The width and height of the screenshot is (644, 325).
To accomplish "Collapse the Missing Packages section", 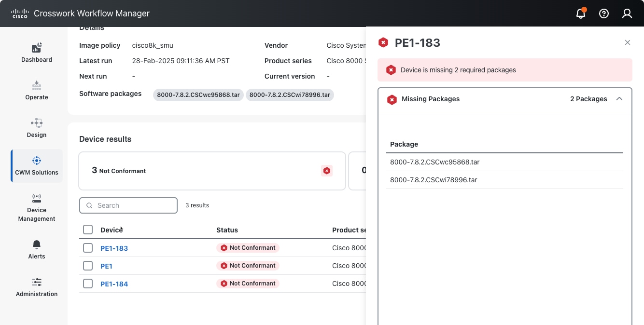I will click(x=619, y=99).
